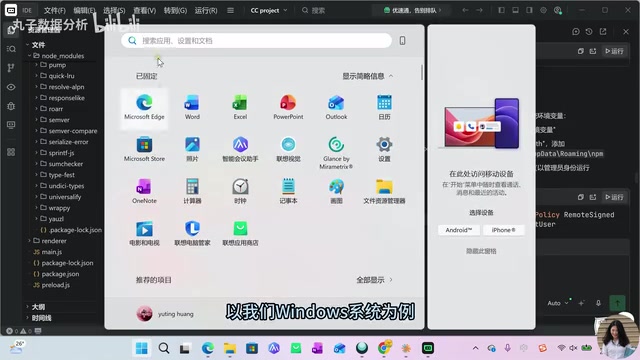Open 设置 settings gear app
640x360 pixels.
pos(384,149)
